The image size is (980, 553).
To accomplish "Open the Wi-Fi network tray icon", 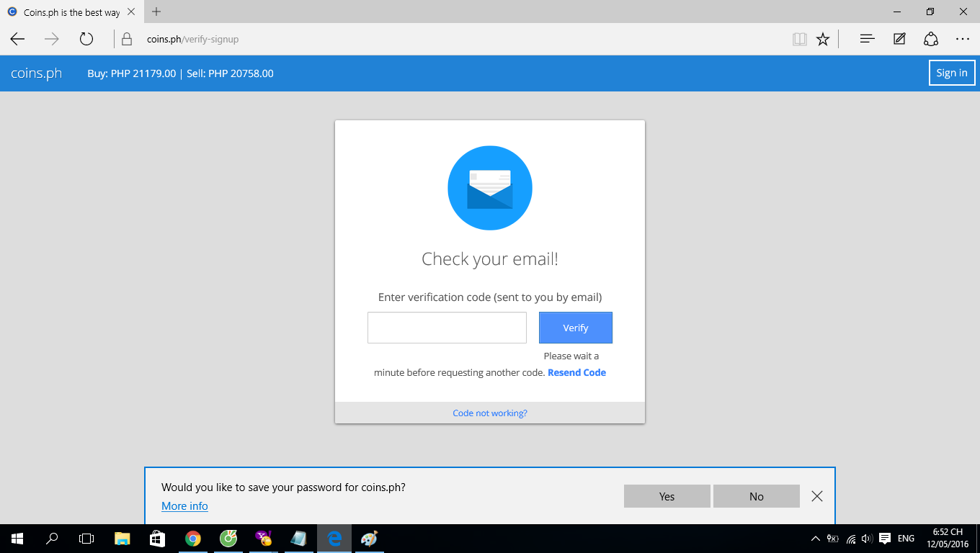I will pos(851,539).
